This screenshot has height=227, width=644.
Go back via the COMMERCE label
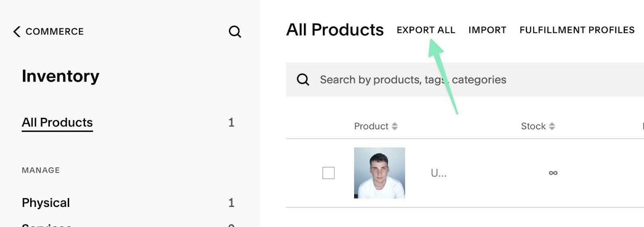(55, 32)
